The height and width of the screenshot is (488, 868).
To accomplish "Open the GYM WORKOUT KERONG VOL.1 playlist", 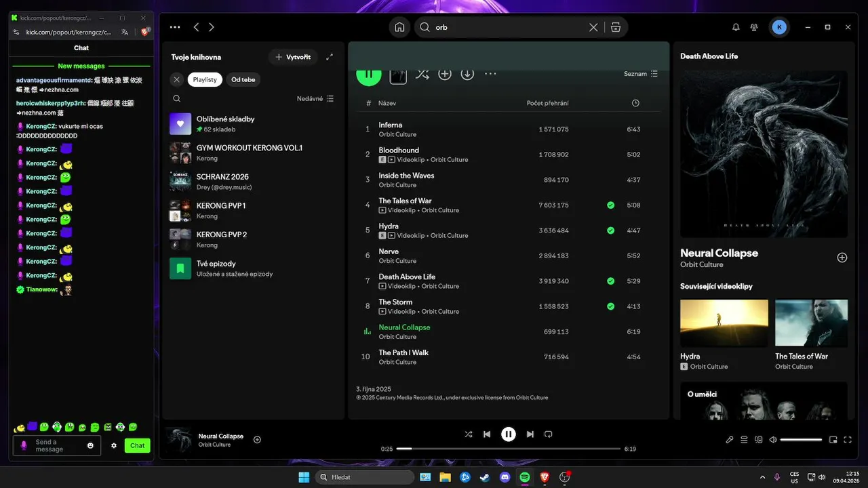I will point(252,152).
